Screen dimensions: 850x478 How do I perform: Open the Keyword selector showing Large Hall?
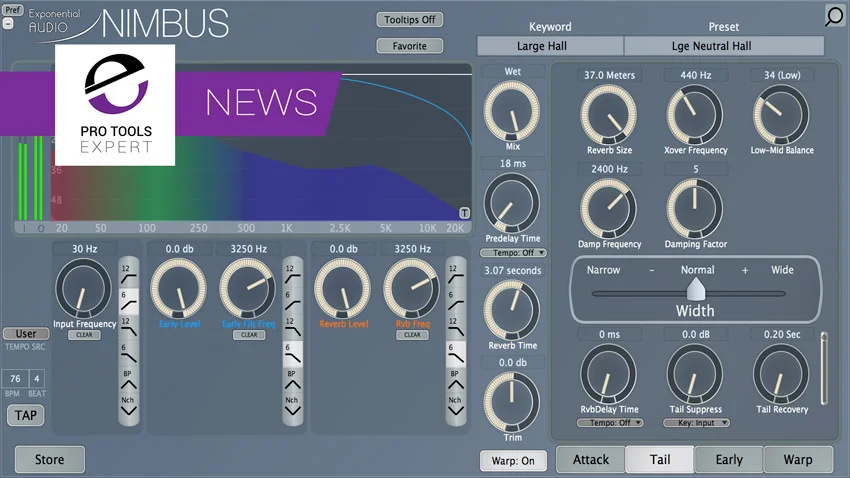point(550,46)
